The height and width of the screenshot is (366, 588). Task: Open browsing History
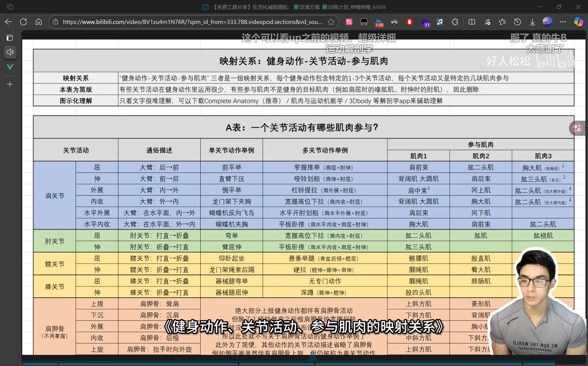(x=517, y=22)
